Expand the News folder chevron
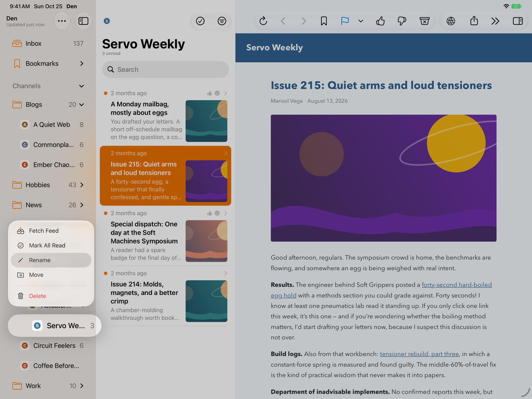This screenshot has width=532, height=399. (x=82, y=205)
